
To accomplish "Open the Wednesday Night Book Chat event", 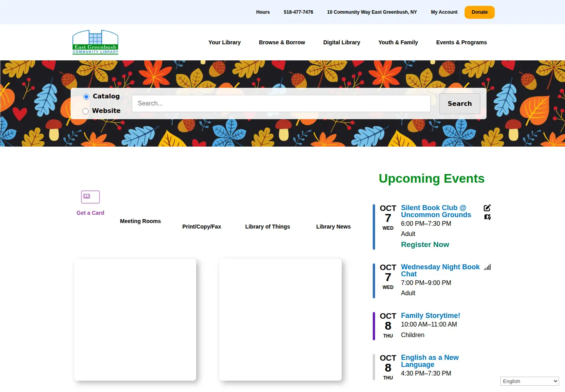I will [440, 270].
